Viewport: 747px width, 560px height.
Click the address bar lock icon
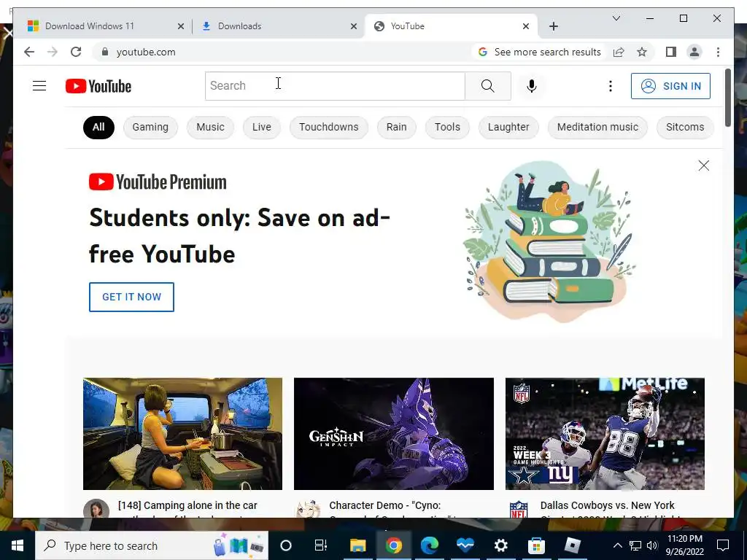[x=105, y=52]
